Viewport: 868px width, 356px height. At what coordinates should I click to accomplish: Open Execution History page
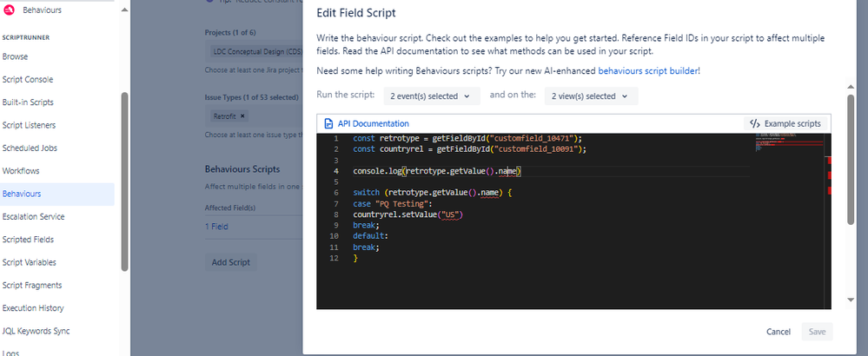(x=33, y=308)
